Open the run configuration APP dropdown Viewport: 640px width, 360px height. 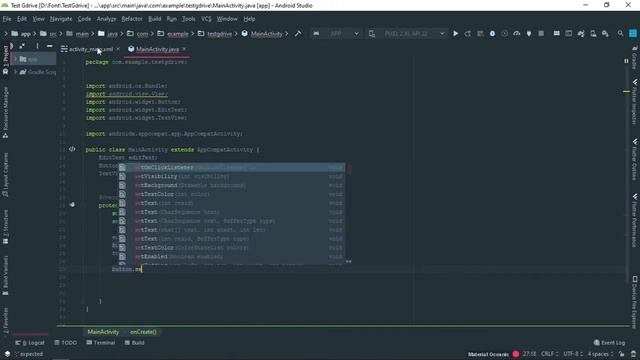click(336, 33)
